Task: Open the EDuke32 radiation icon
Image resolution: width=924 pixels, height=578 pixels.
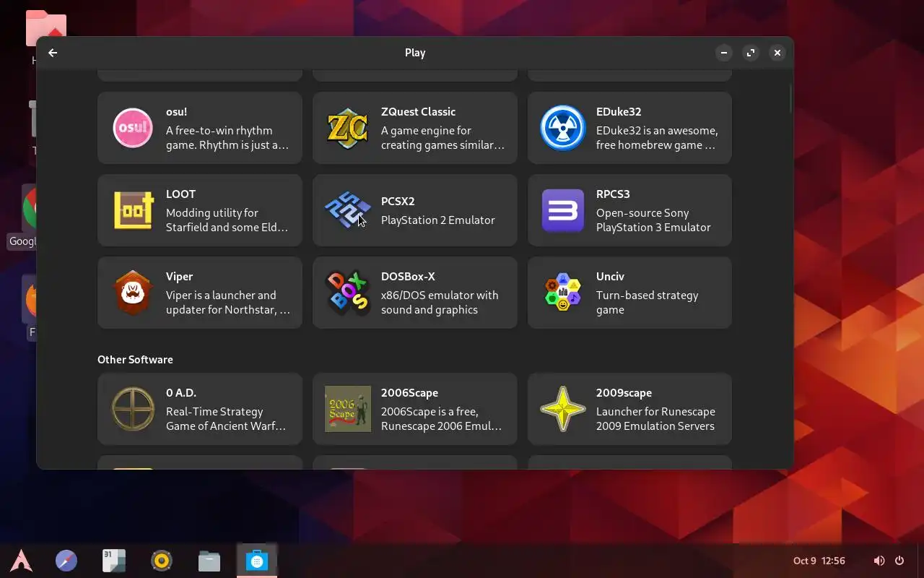Action: point(563,128)
